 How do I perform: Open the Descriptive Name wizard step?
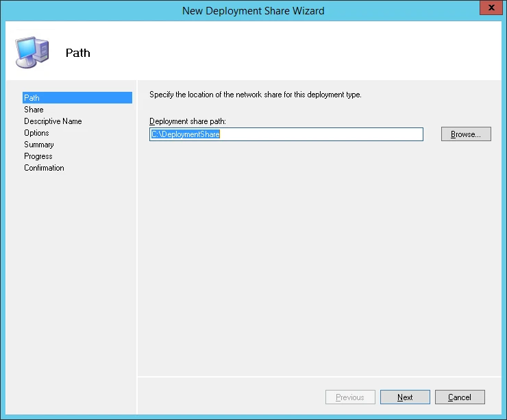click(x=53, y=121)
